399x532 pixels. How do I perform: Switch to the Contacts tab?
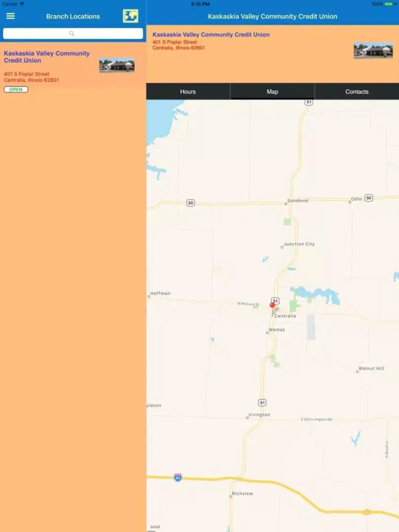(357, 92)
